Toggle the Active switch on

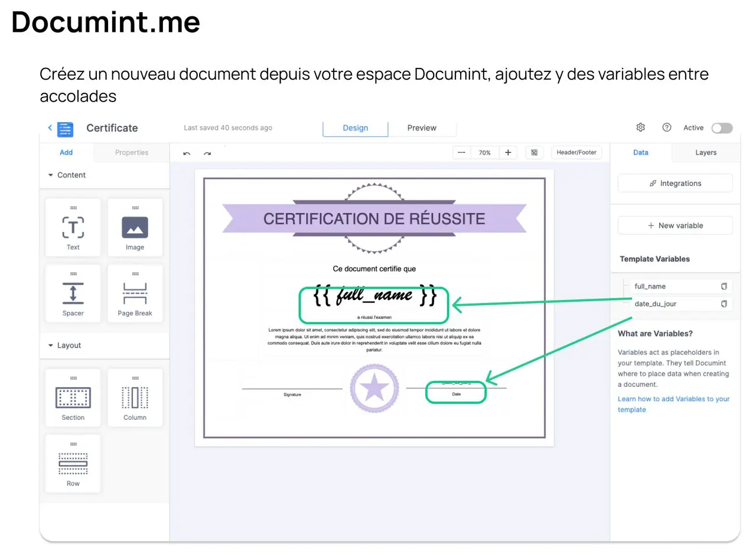[722, 128]
